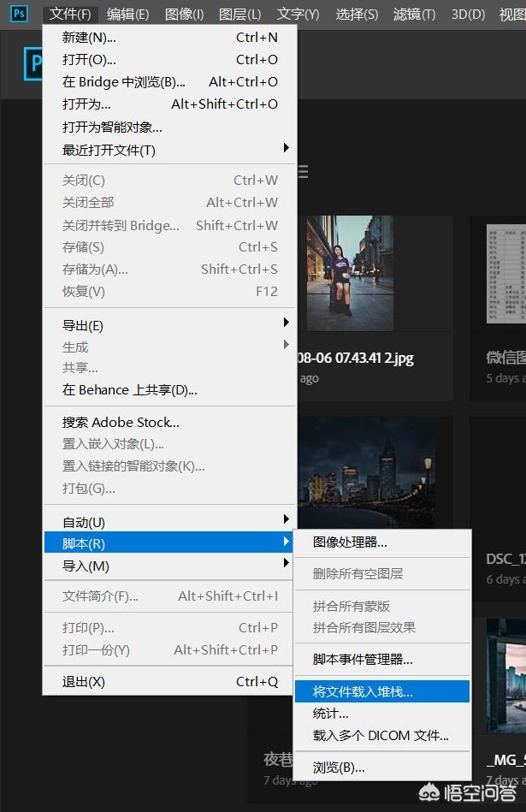Expand the 导出(E) submenu

(x=83, y=325)
